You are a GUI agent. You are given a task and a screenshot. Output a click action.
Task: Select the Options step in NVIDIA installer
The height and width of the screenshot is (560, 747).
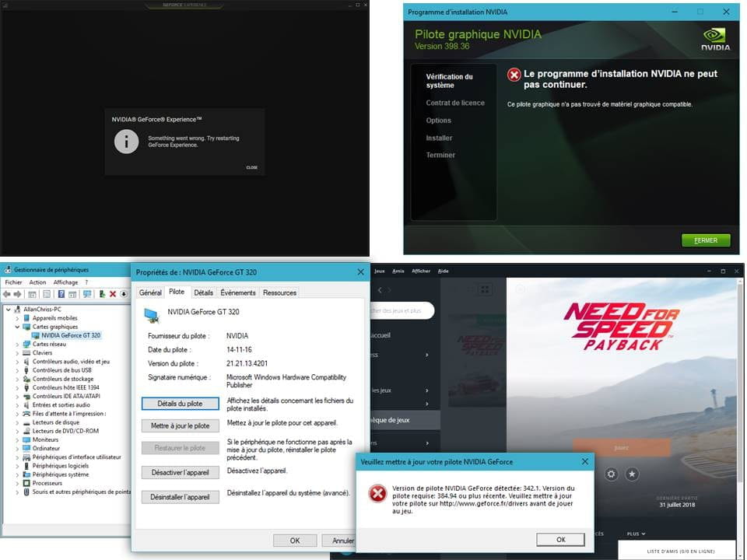point(438,121)
